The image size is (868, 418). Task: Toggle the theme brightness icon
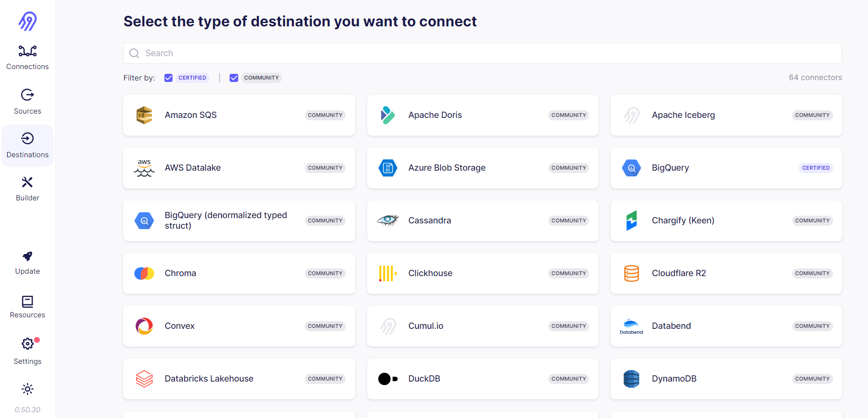[27, 389]
